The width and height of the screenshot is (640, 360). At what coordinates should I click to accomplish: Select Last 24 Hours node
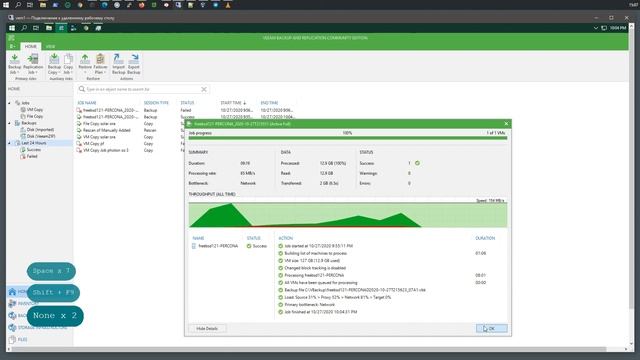pyautogui.click(x=33, y=143)
